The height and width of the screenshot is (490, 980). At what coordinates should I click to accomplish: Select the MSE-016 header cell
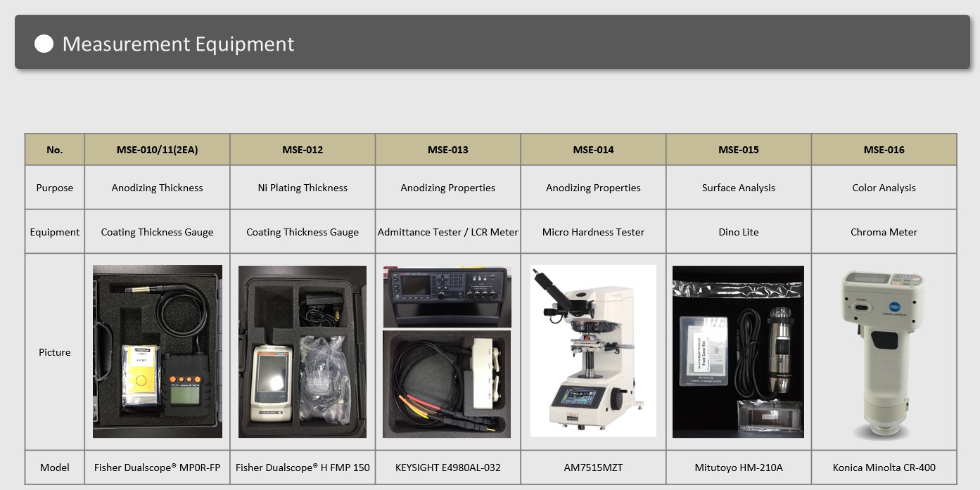pos(884,150)
